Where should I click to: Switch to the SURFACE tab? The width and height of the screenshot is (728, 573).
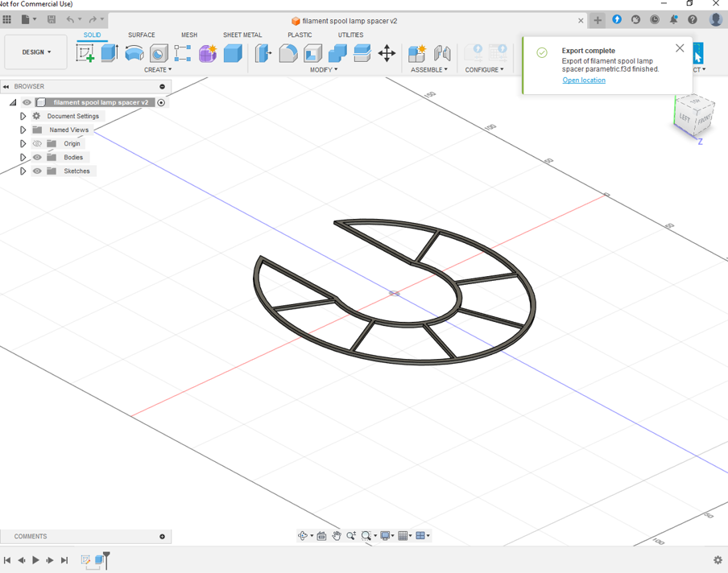[x=142, y=35]
